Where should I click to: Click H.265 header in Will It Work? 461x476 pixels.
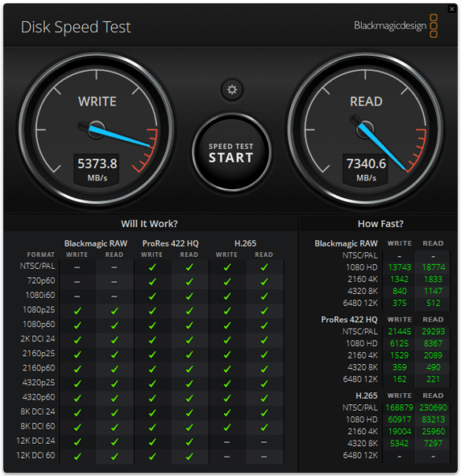click(x=245, y=244)
